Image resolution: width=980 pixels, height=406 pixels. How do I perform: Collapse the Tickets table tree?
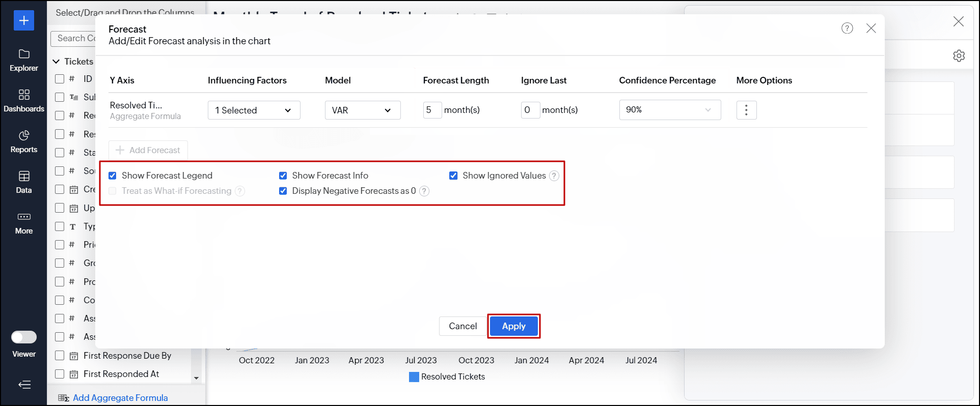pyautogui.click(x=57, y=62)
